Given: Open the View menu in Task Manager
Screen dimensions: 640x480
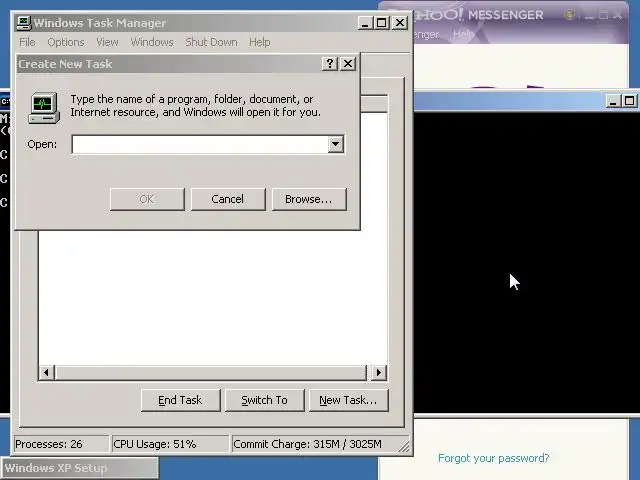Looking at the screenshot, I should (107, 42).
